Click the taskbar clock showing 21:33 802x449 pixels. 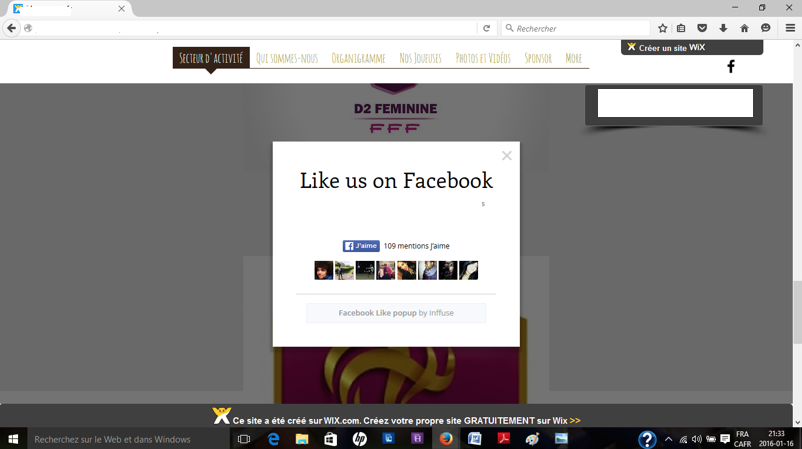(x=776, y=439)
